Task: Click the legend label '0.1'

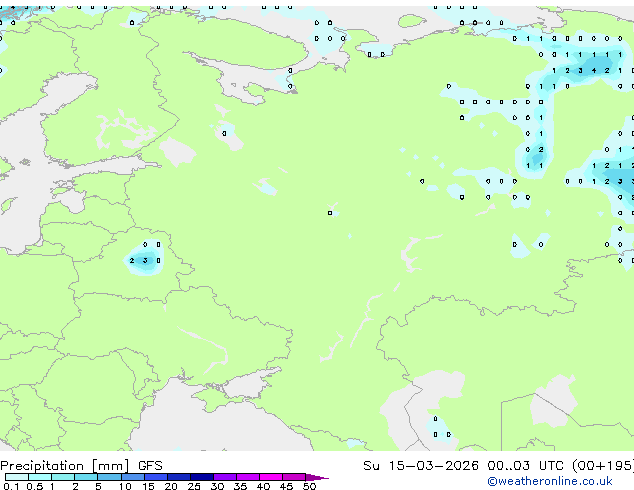Action: [x=11, y=486]
